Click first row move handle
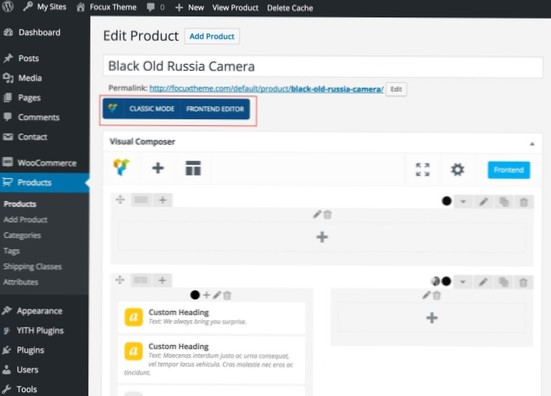This screenshot has height=396, width=551. (x=121, y=200)
